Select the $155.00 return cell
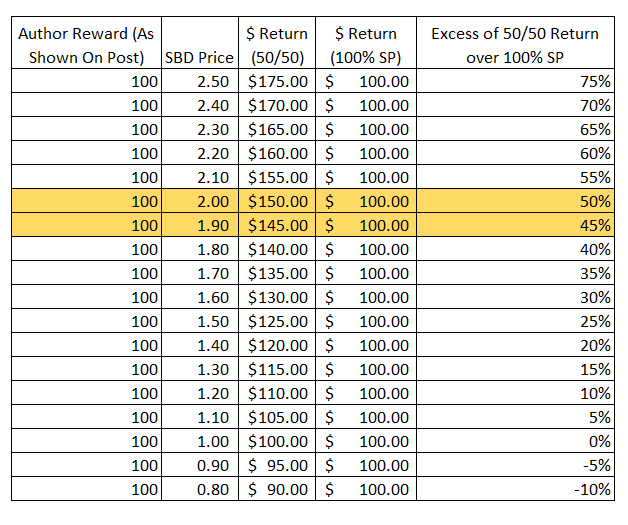This screenshot has width=628, height=525. point(277,177)
